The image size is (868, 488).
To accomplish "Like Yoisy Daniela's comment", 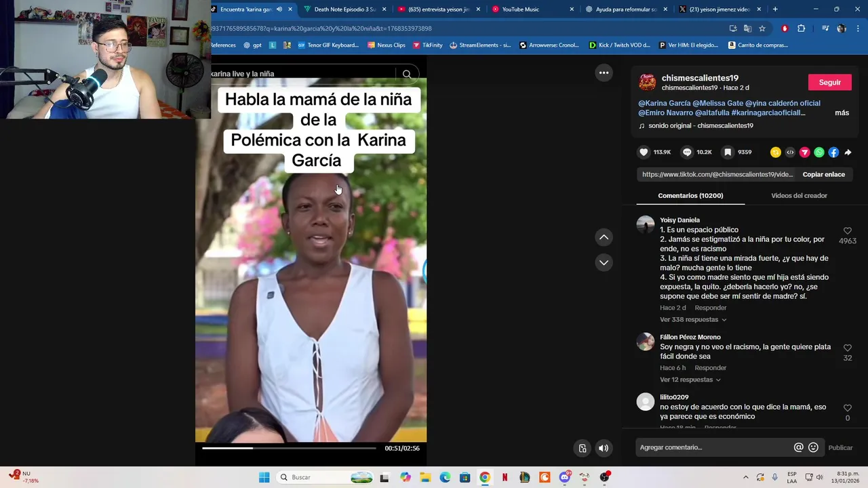I will pos(847,231).
